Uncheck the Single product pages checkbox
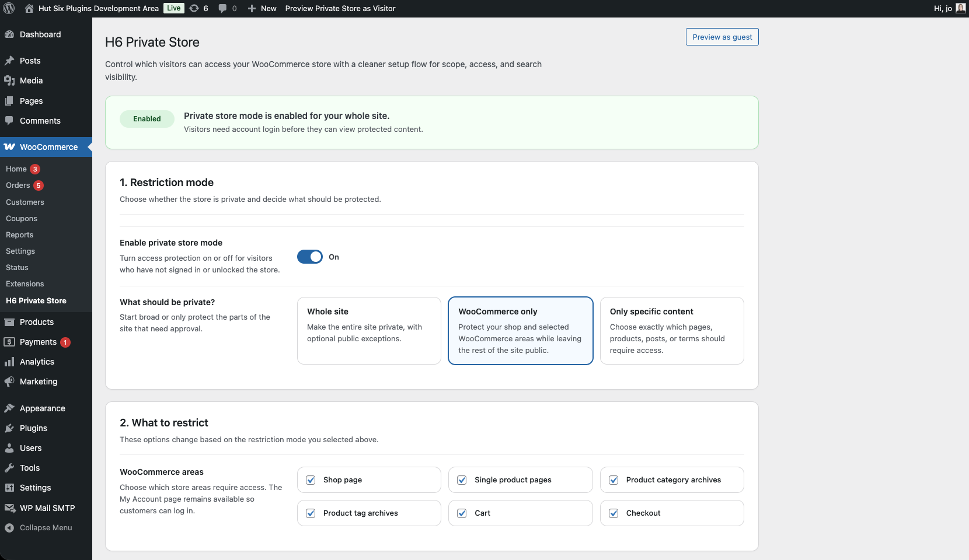Screen dimensions: 969x560 click(462, 480)
